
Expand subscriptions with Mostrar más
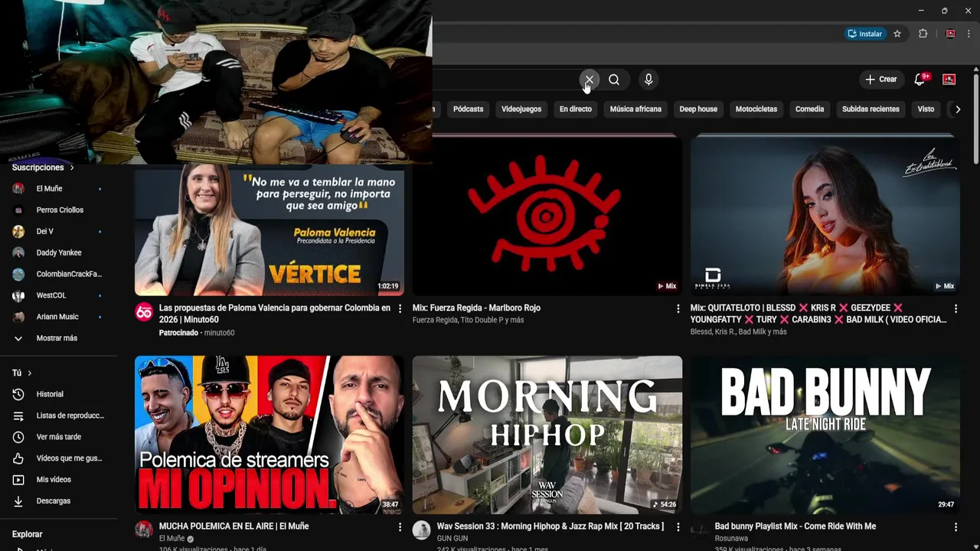(x=58, y=338)
